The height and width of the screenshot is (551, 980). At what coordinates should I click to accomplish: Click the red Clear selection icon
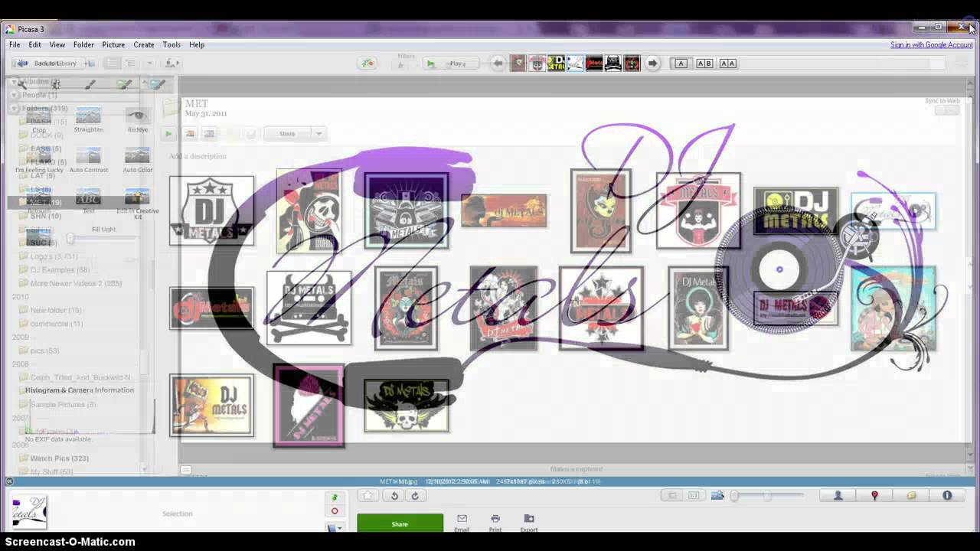(335, 511)
